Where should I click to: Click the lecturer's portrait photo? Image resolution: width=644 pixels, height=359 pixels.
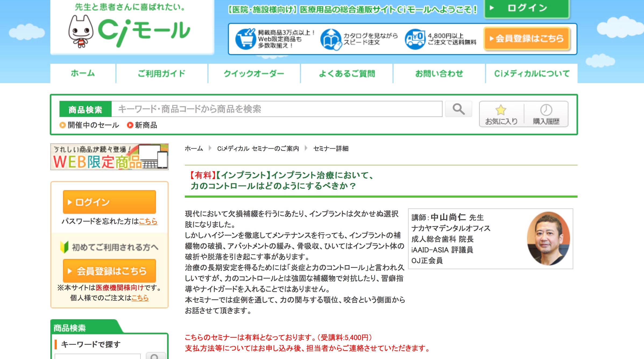(549, 239)
